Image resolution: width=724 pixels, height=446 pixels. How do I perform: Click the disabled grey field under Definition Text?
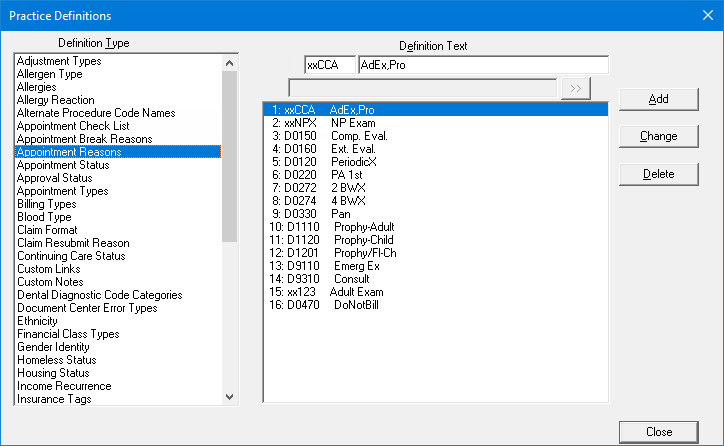point(422,88)
